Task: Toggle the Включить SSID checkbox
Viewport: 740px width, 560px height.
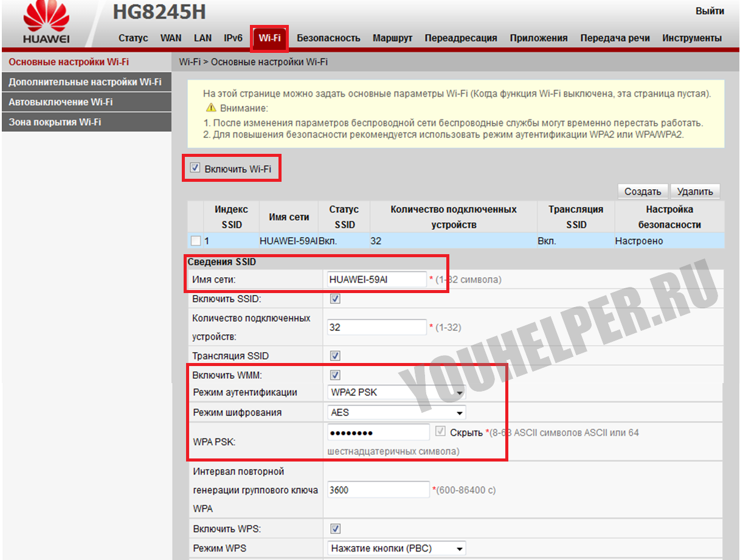Action: (335, 299)
